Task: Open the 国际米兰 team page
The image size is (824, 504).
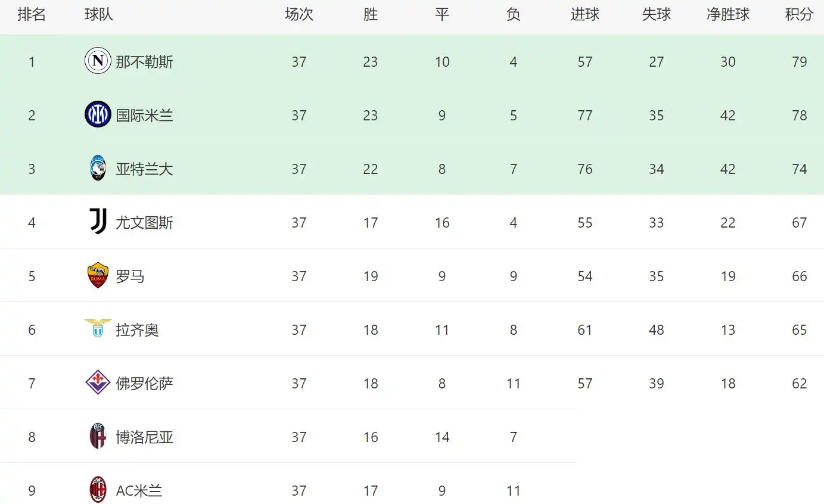Action: click(x=144, y=116)
